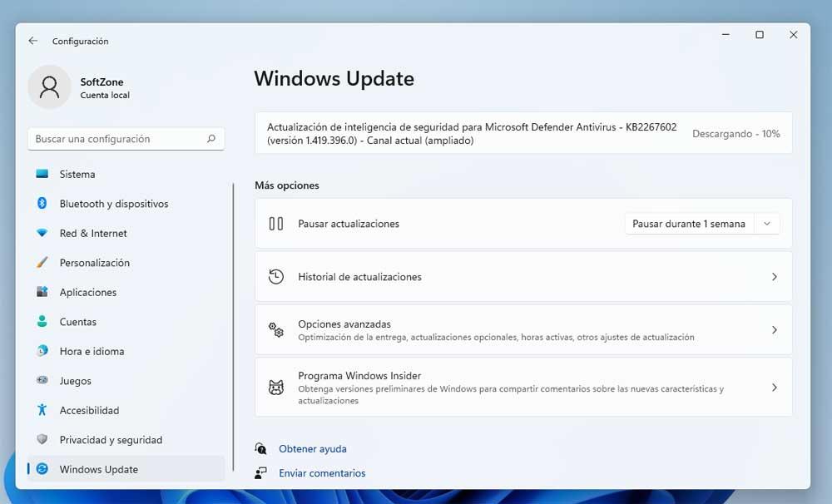Select Windows Update in the sidebar
Viewport: 832px width, 504px height.
pos(126,469)
